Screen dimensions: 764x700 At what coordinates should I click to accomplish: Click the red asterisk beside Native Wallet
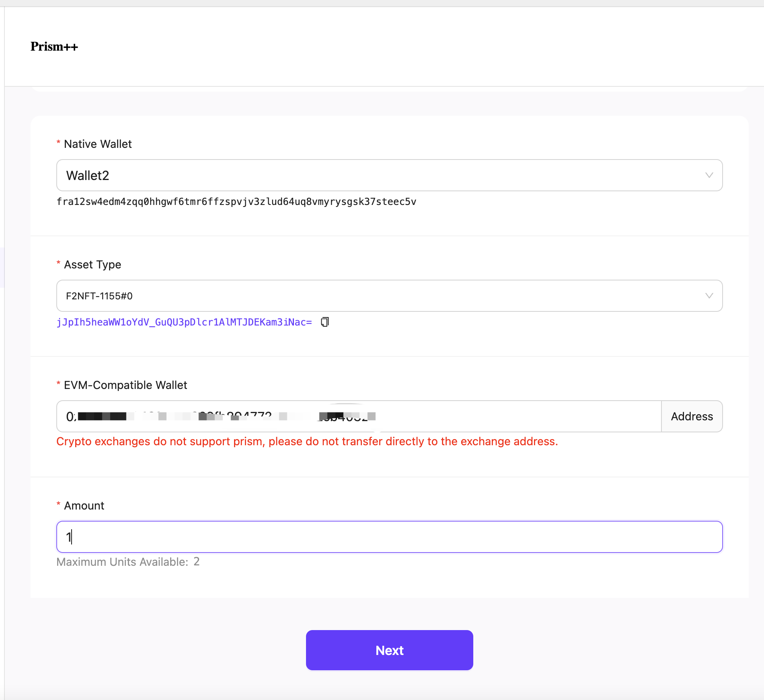click(59, 143)
